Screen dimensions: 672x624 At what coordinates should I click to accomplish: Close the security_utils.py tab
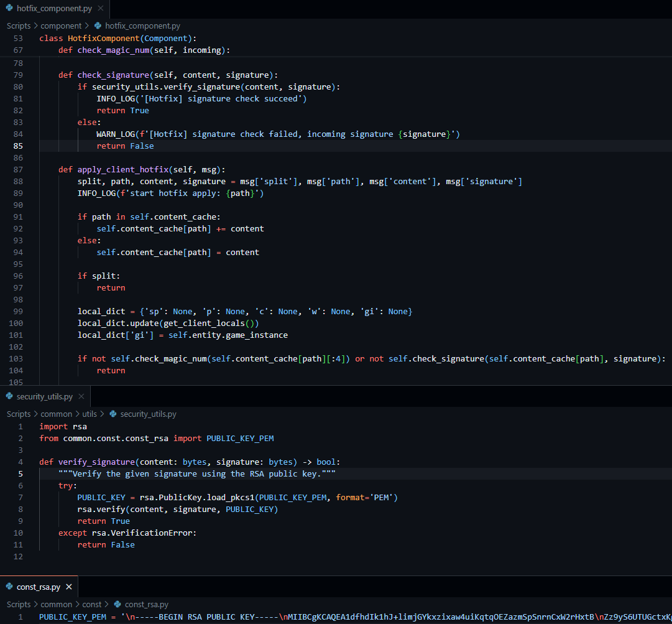click(81, 397)
